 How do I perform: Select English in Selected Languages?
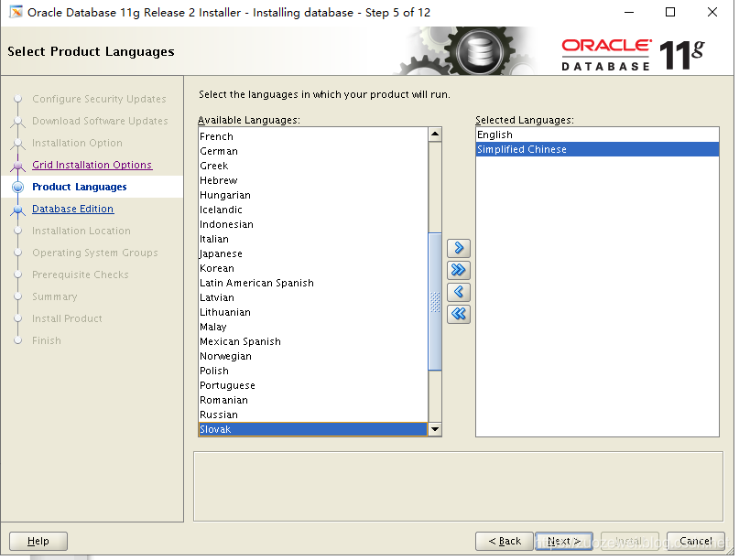(x=597, y=135)
